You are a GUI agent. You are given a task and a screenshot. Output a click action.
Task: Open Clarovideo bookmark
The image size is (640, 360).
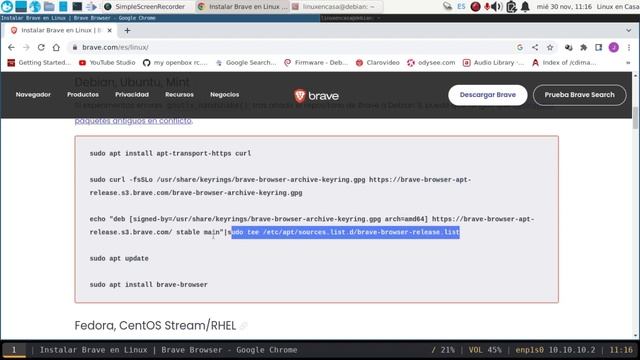click(378, 63)
